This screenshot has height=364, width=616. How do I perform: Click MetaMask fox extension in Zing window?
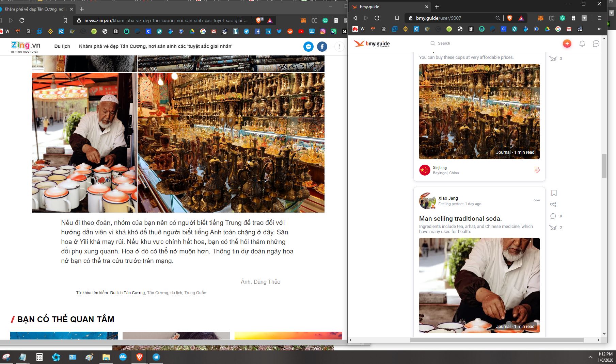click(303, 20)
